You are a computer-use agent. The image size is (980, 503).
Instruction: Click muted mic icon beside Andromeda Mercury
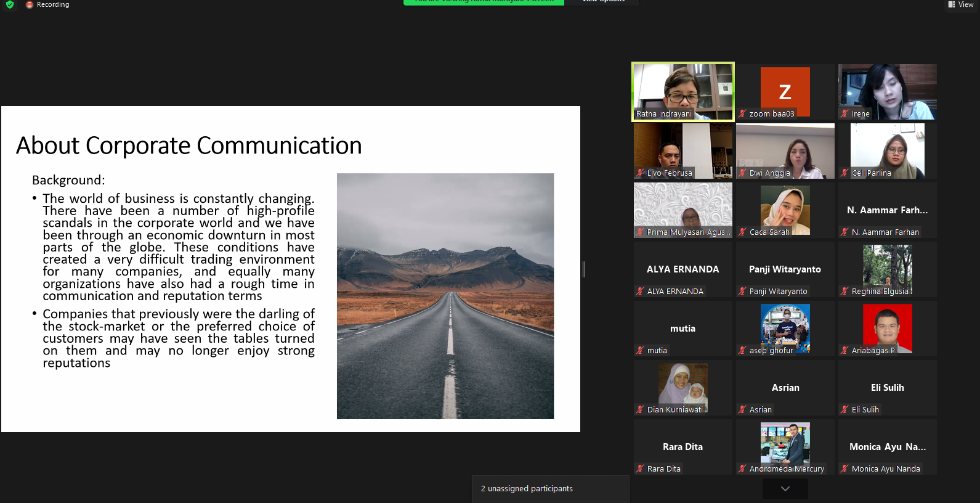point(743,468)
